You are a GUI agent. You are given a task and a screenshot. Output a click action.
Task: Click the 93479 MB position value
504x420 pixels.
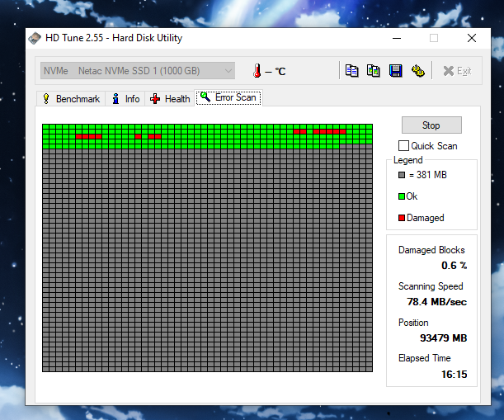(x=443, y=338)
